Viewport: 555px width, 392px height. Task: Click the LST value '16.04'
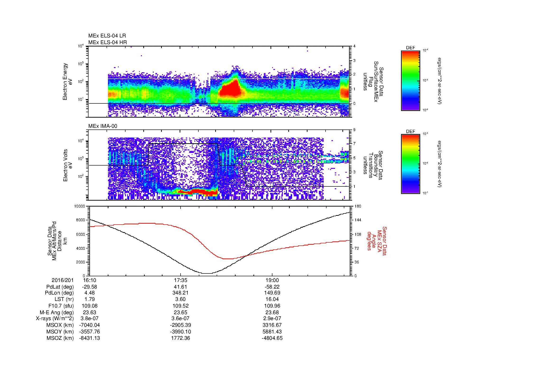click(x=272, y=300)
